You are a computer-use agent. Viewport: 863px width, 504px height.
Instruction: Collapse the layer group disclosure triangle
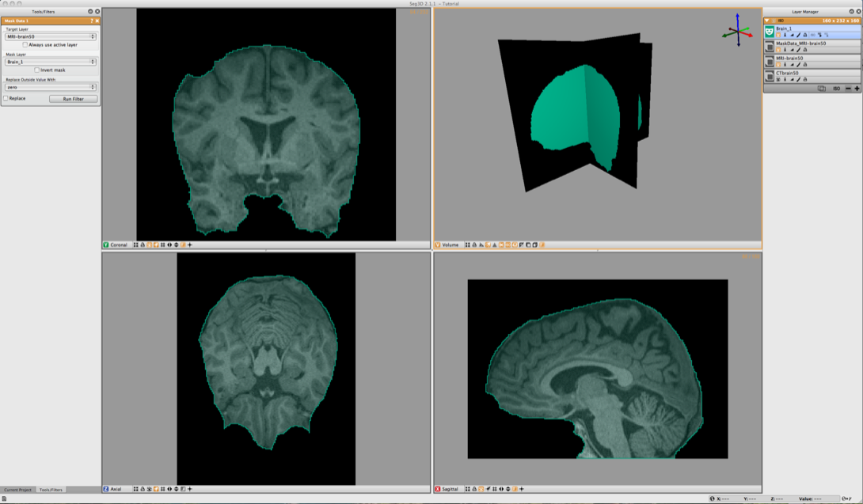click(x=766, y=21)
